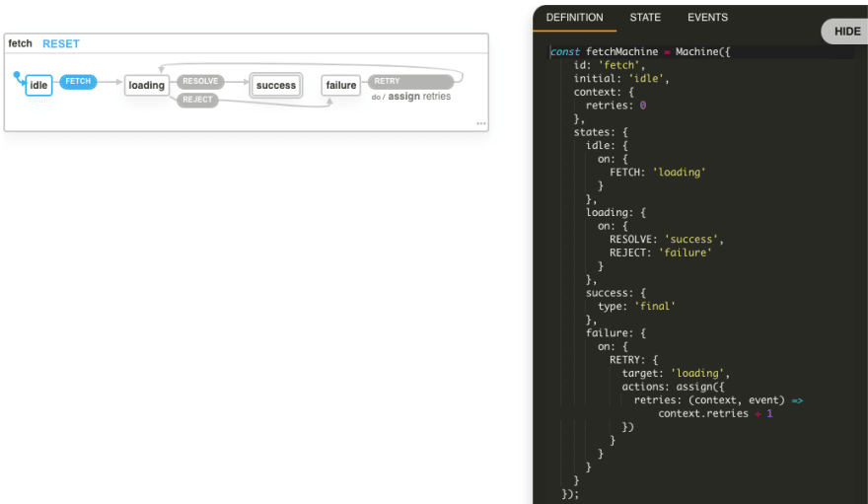
Task: Open the STATE tab
Action: coord(645,18)
